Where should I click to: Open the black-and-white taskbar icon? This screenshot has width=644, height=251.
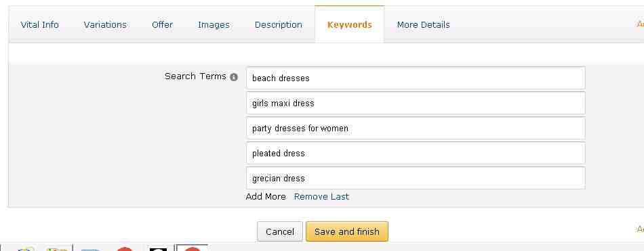(x=158, y=248)
